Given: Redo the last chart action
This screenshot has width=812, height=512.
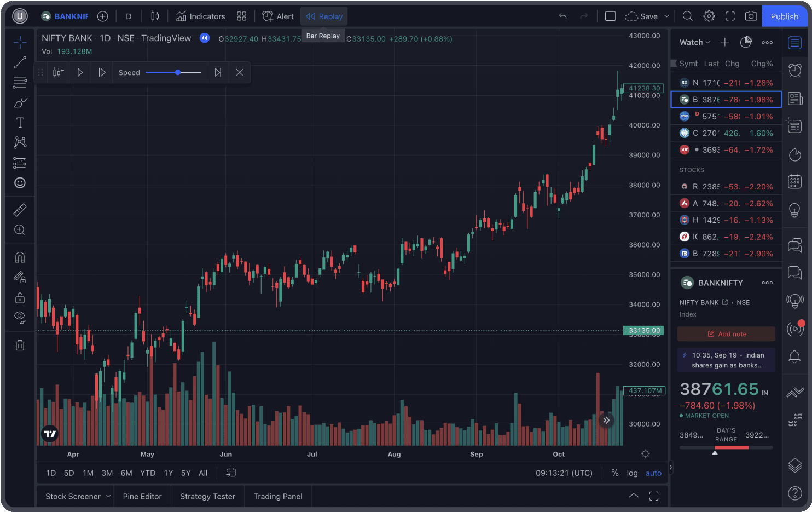Looking at the screenshot, I should coord(584,16).
